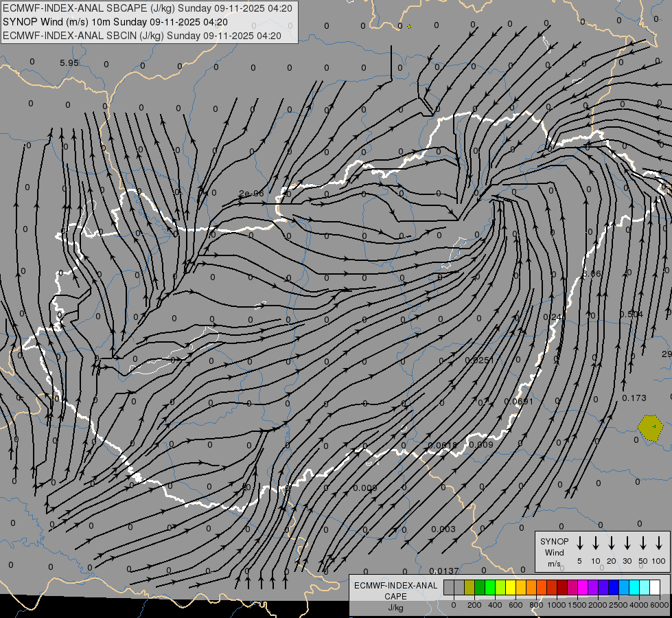
Task: Click the 0.504 value label
Action: click(632, 314)
